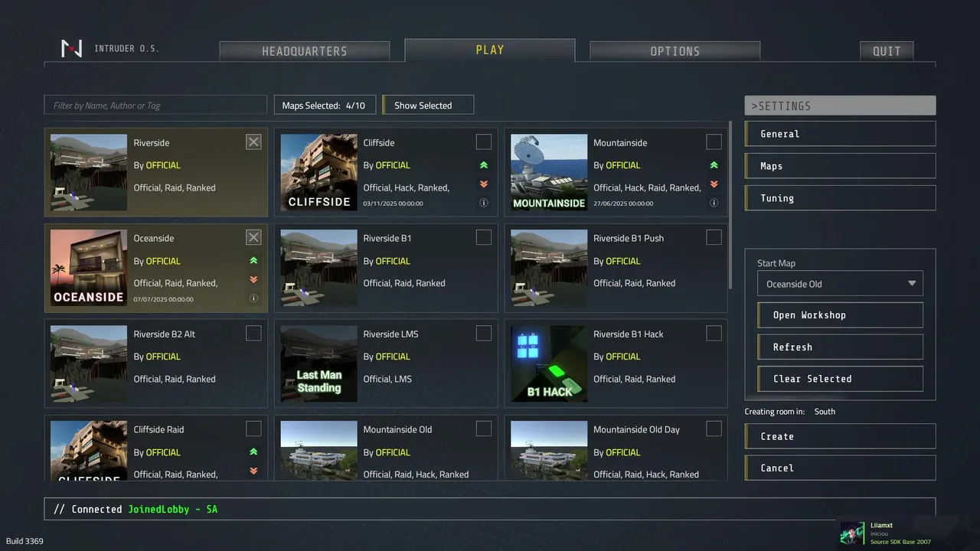Open the Start Map dropdown
The width and height of the screenshot is (980, 551).
click(x=840, y=283)
